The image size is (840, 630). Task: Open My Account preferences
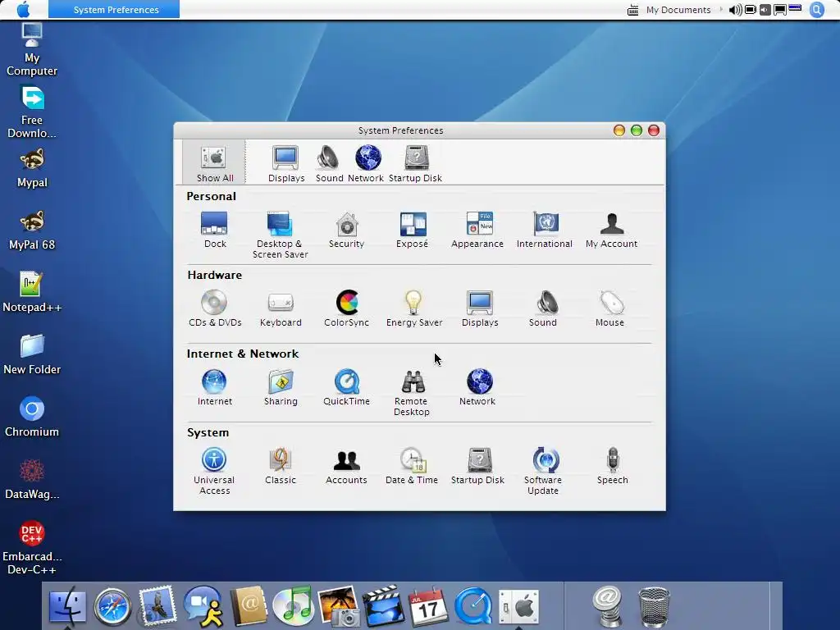[611, 230]
